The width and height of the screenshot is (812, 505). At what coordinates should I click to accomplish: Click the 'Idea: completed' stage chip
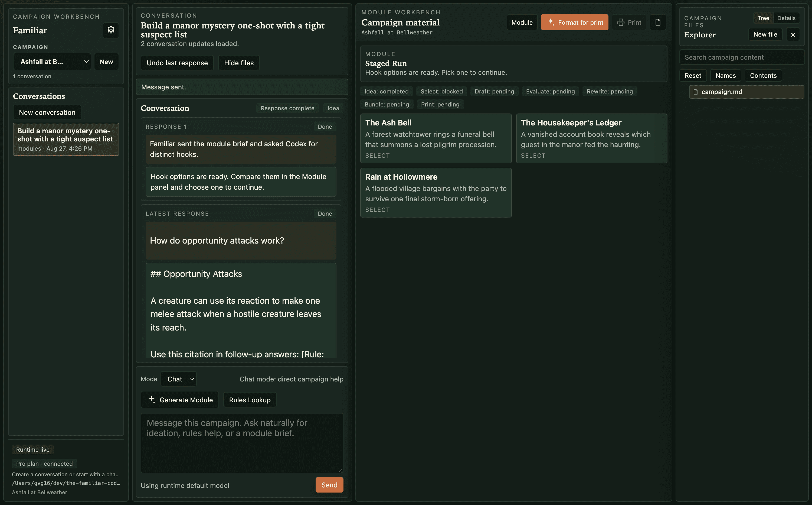[386, 92]
